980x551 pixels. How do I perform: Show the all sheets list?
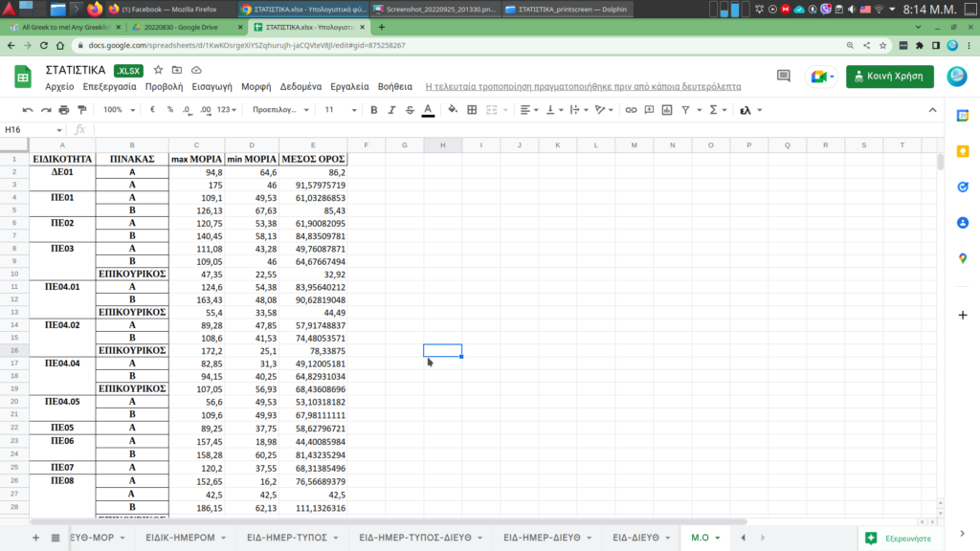[56, 538]
